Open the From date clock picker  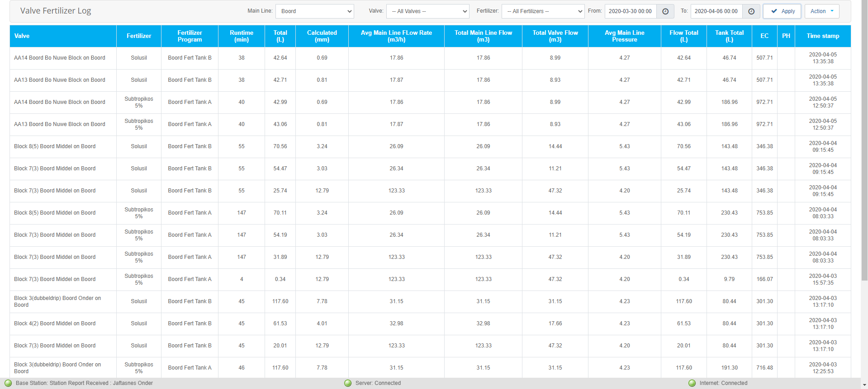(x=665, y=11)
